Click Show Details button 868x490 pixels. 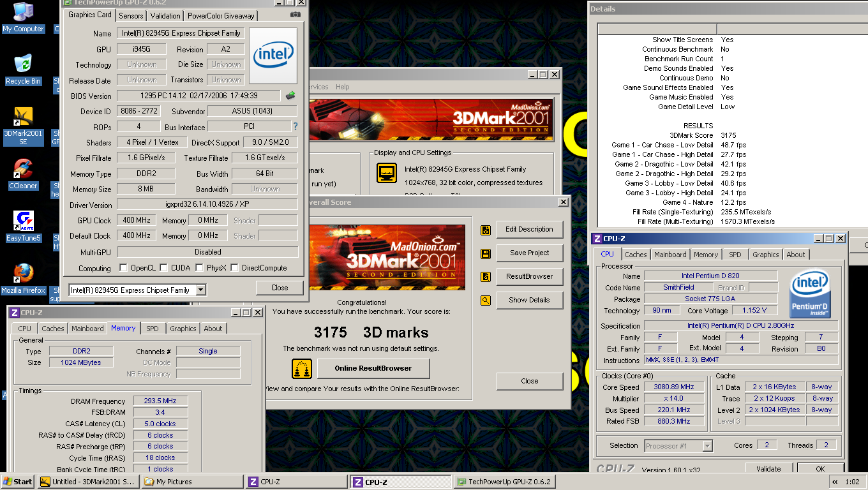pos(529,300)
